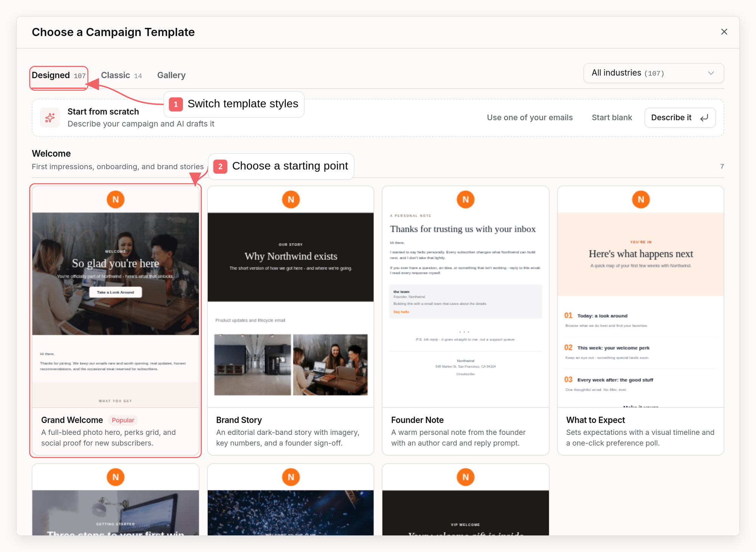Select the Grand Welcome template preview
The width and height of the screenshot is (756, 552).
[116, 297]
